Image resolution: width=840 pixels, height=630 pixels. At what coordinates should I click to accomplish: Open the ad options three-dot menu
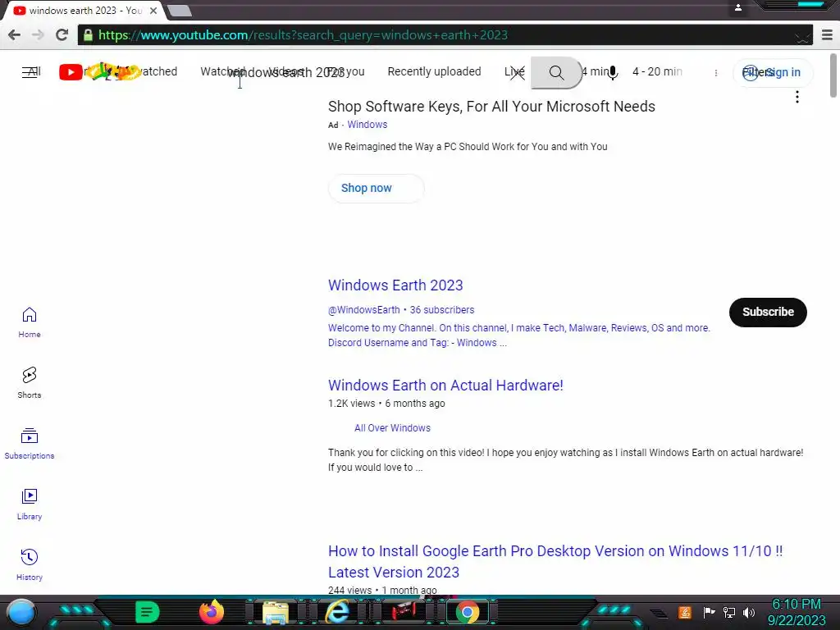(x=797, y=97)
